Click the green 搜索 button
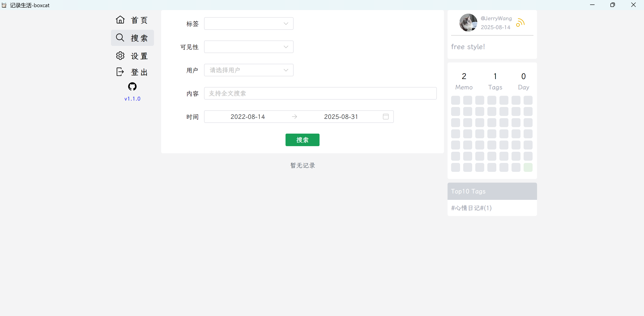This screenshot has width=644, height=316. (303, 140)
